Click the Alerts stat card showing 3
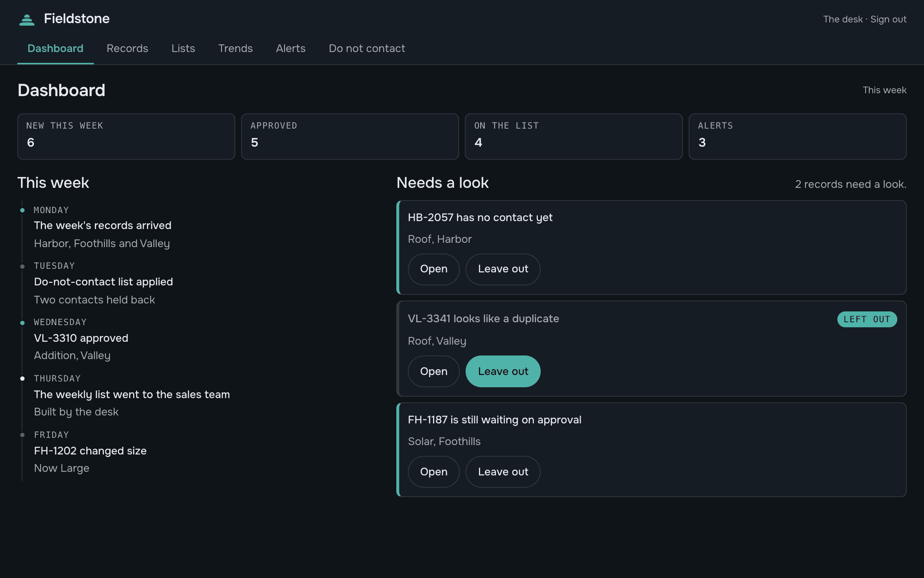 (797, 137)
